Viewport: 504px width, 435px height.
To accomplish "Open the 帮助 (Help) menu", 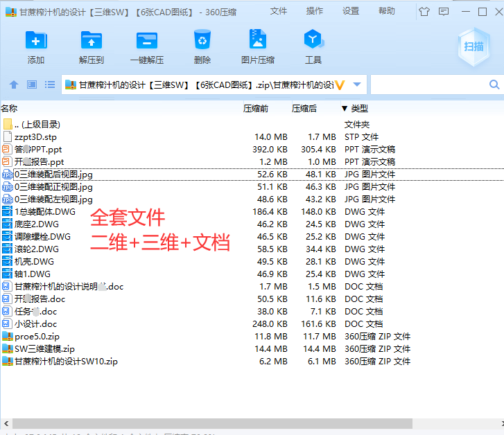I will point(387,11).
